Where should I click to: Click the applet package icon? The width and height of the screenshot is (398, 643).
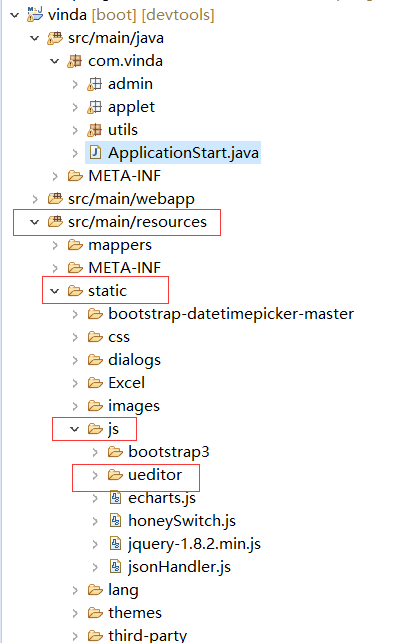pos(95,107)
